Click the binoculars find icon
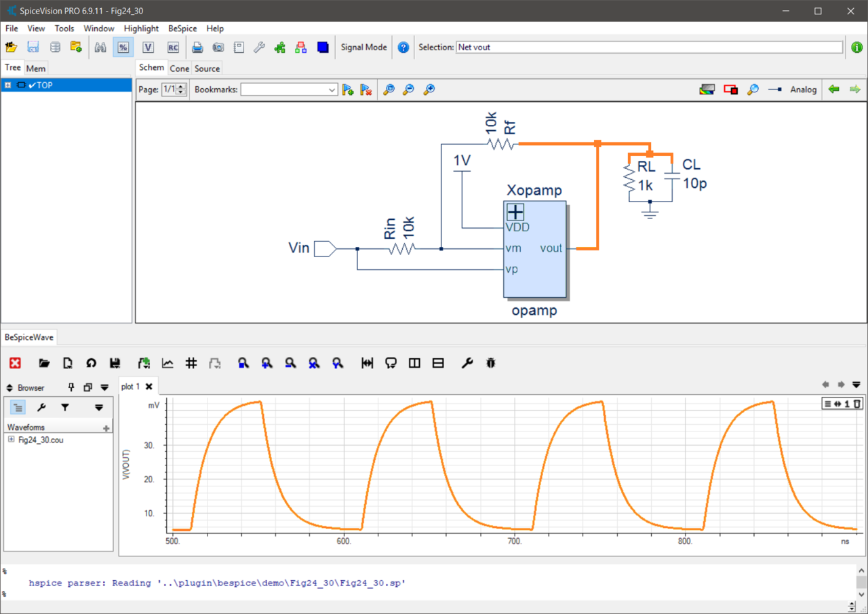868x614 pixels. pyautogui.click(x=100, y=47)
